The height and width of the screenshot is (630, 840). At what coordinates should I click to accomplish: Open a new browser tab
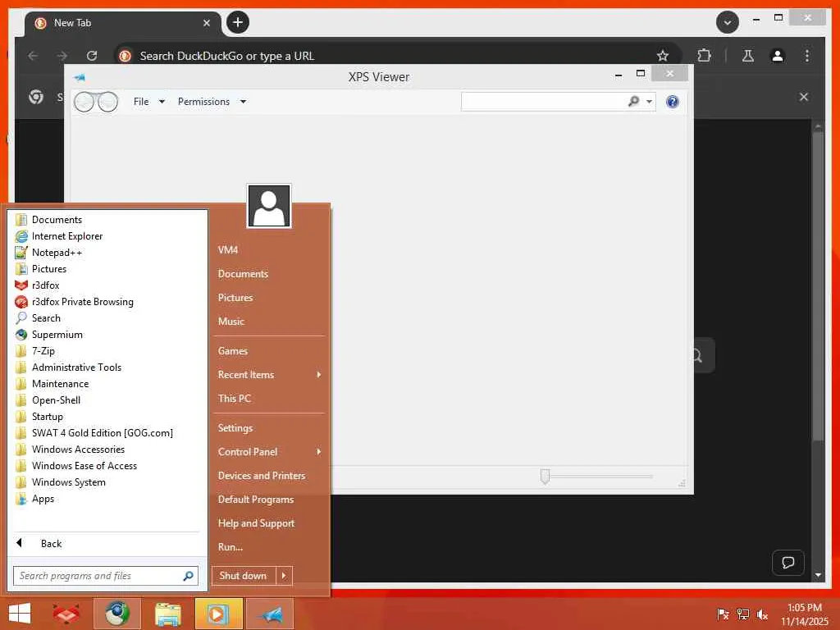coord(238,22)
